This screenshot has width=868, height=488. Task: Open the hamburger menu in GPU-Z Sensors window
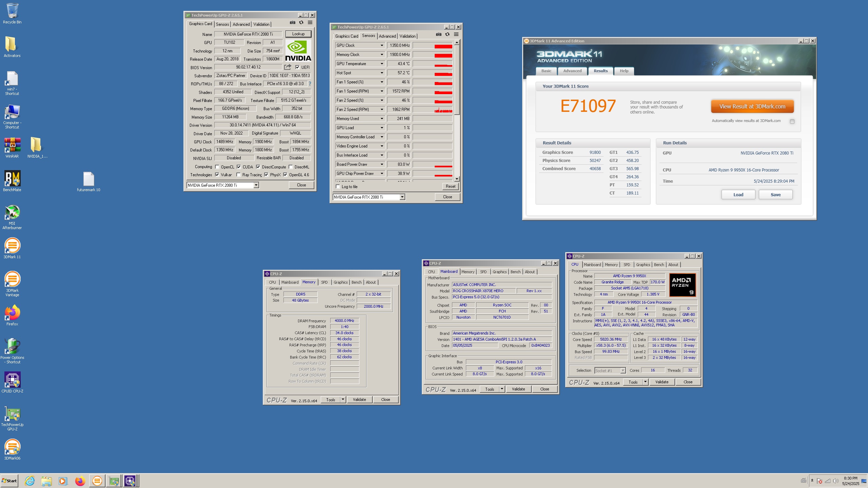tap(456, 35)
